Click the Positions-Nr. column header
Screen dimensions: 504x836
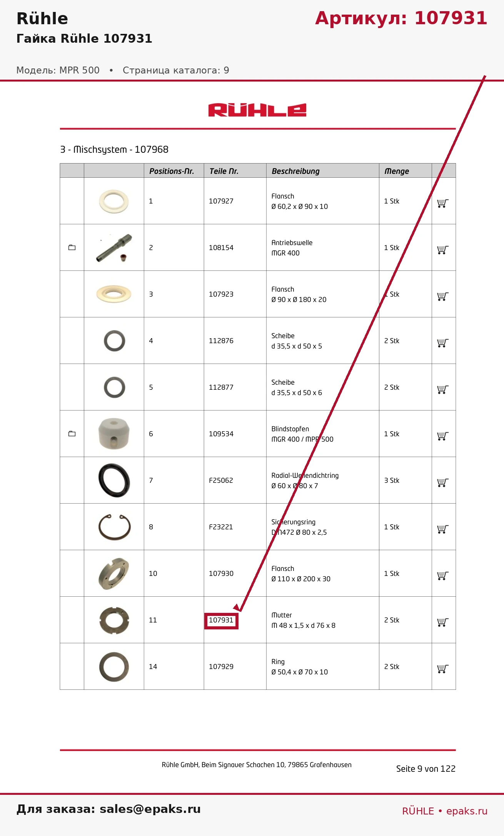[172, 171]
